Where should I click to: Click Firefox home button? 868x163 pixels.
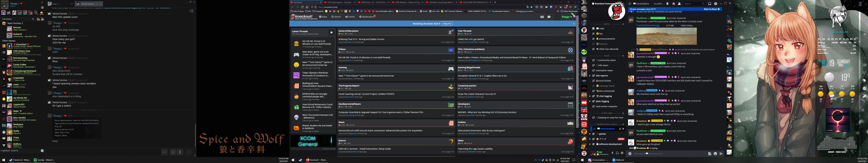point(307,7)
